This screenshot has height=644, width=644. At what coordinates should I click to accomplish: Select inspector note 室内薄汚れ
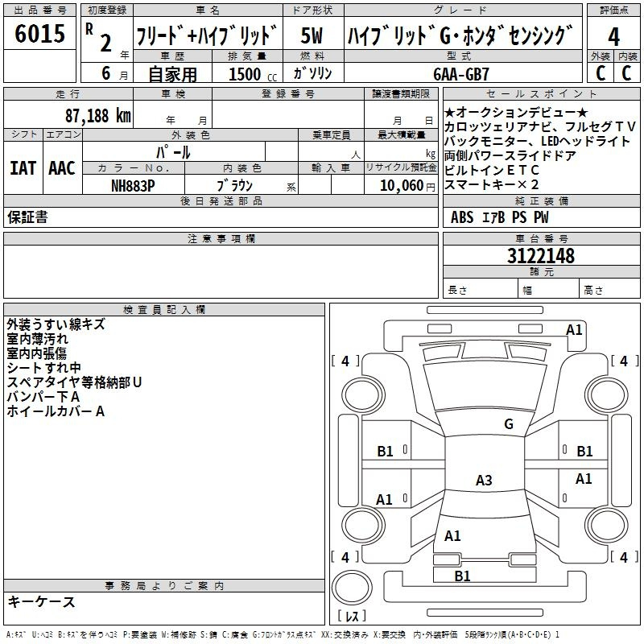37,339
